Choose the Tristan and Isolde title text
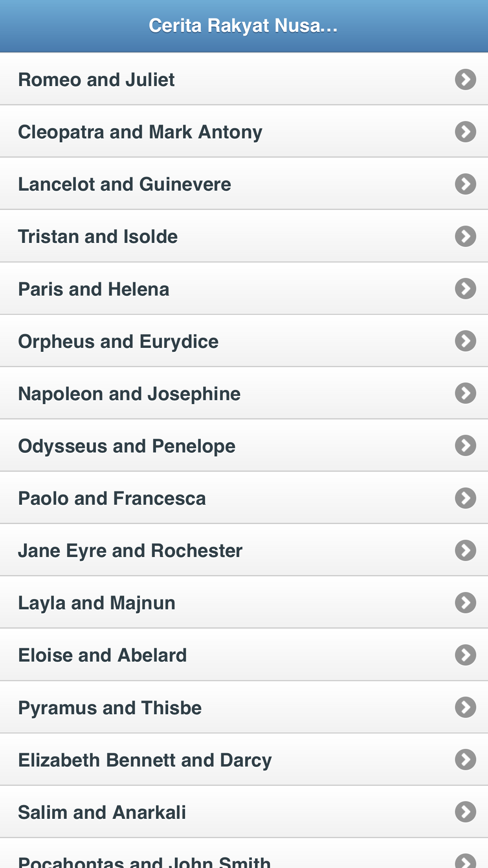The width and height of the screenshot is (488, 868). (x=98, y=237)
